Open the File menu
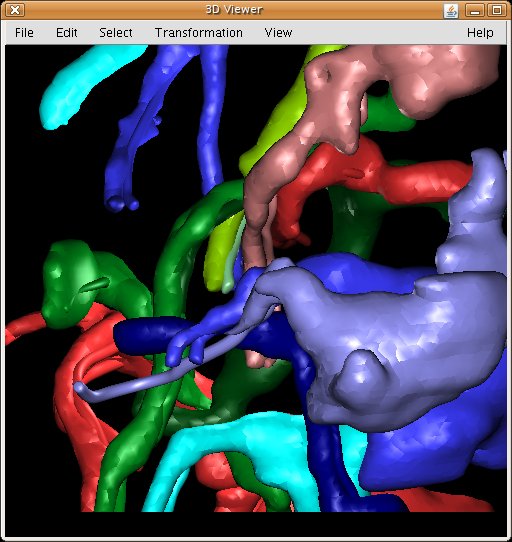 click(x=24, y=33)
